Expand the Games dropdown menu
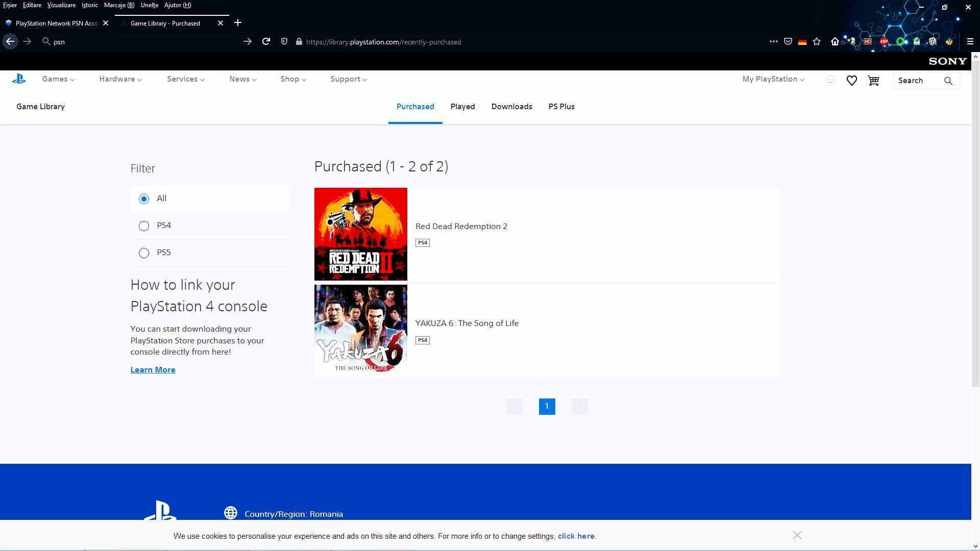980x551 pixels. click(58, 79)
